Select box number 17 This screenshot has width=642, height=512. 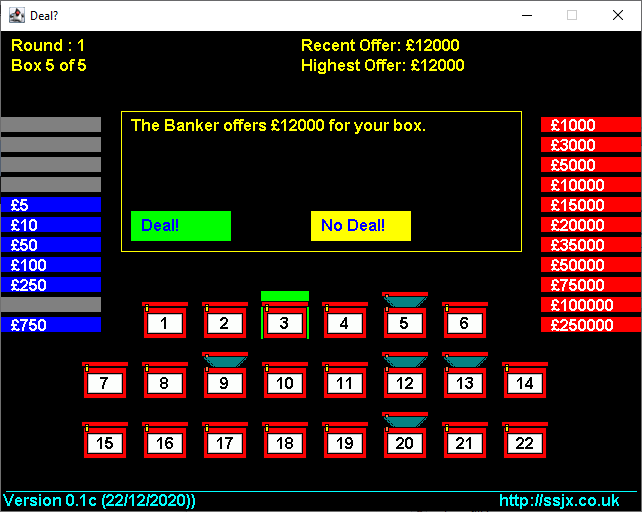click(x=224, y=440)
